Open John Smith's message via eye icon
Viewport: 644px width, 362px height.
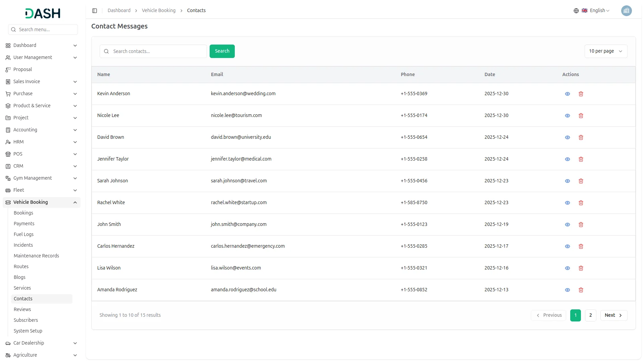[x=568, y=225]
